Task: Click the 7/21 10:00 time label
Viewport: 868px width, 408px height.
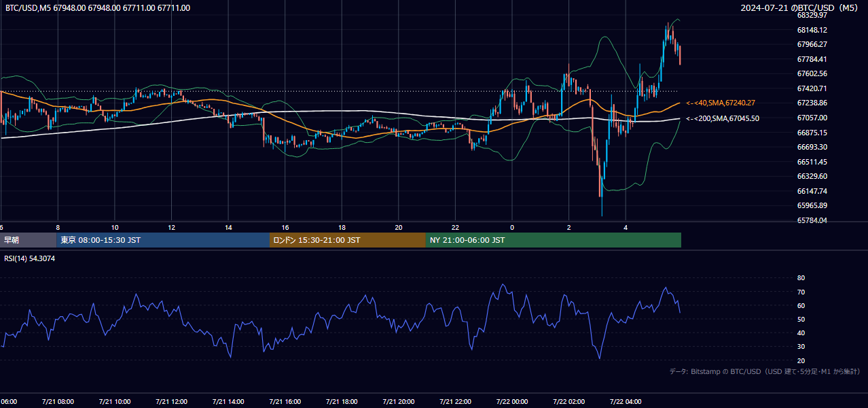Action: coord(114,402)
